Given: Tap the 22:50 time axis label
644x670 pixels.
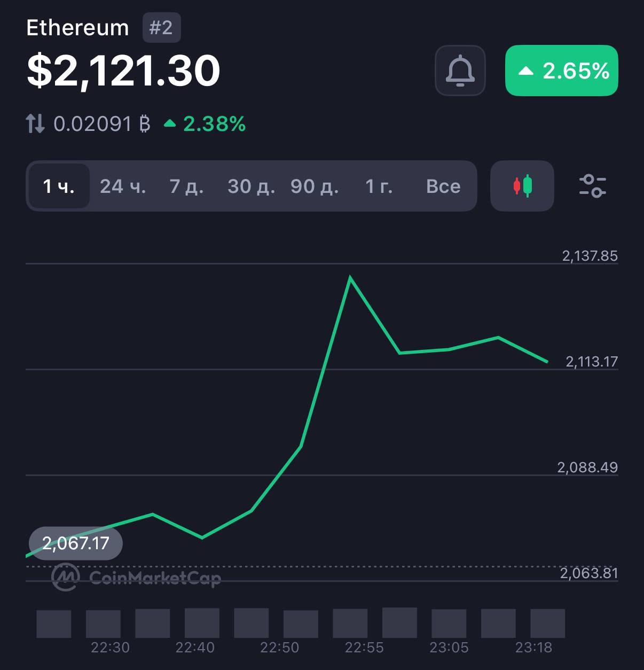Looking at the screenshot, I should [279, 648].
